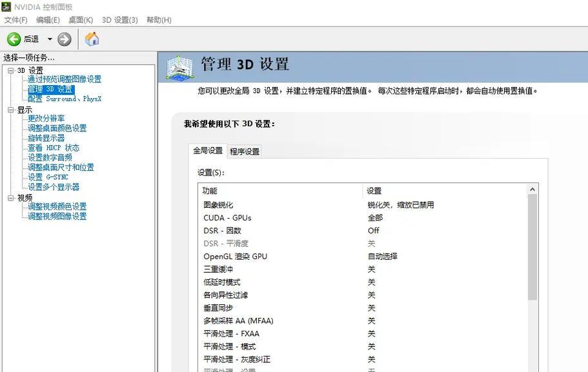Switch to 全局设置 tab

coord(208,151)
